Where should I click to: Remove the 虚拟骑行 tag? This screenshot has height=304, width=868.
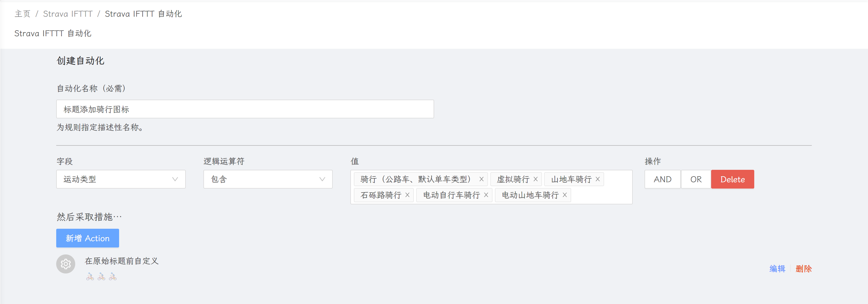point(535,179)
